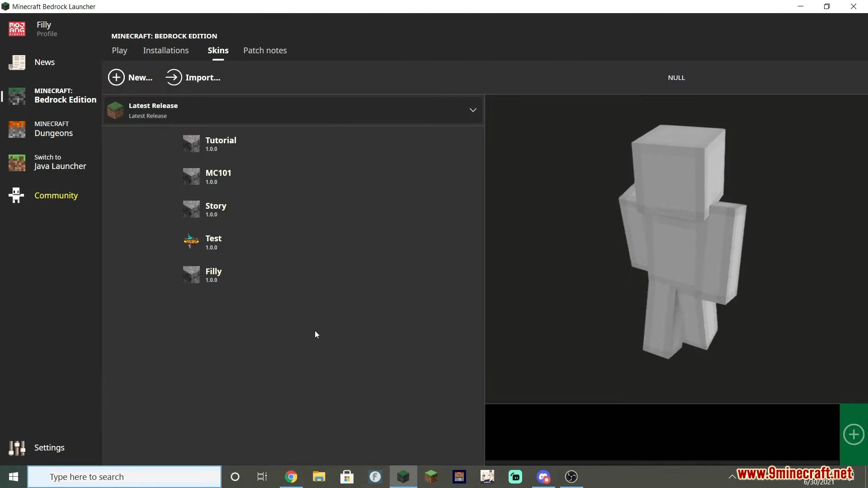Click the Filly profile icon

point(16,28)
